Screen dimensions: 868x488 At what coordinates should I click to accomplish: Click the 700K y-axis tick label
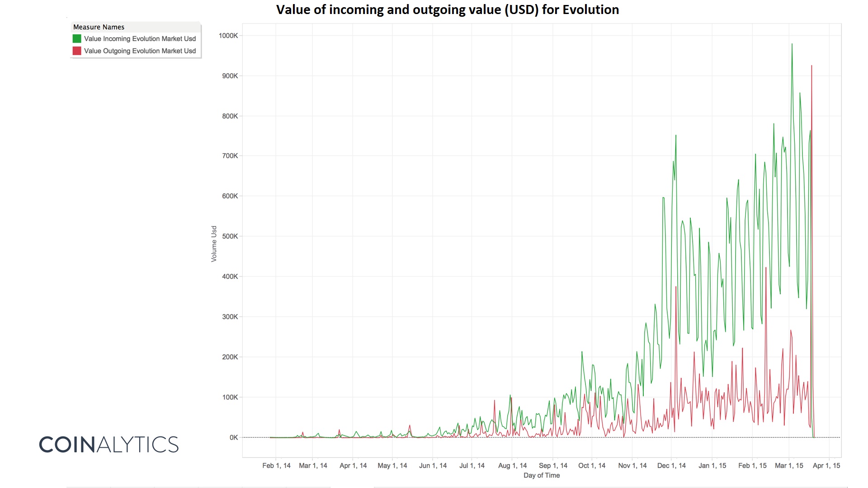[x=230, y=156]
